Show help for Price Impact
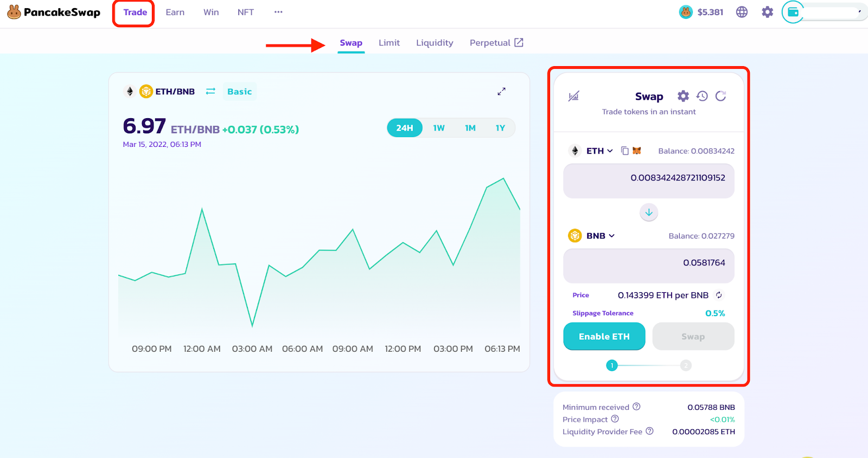Screen dimensions: 868x458 615,419
